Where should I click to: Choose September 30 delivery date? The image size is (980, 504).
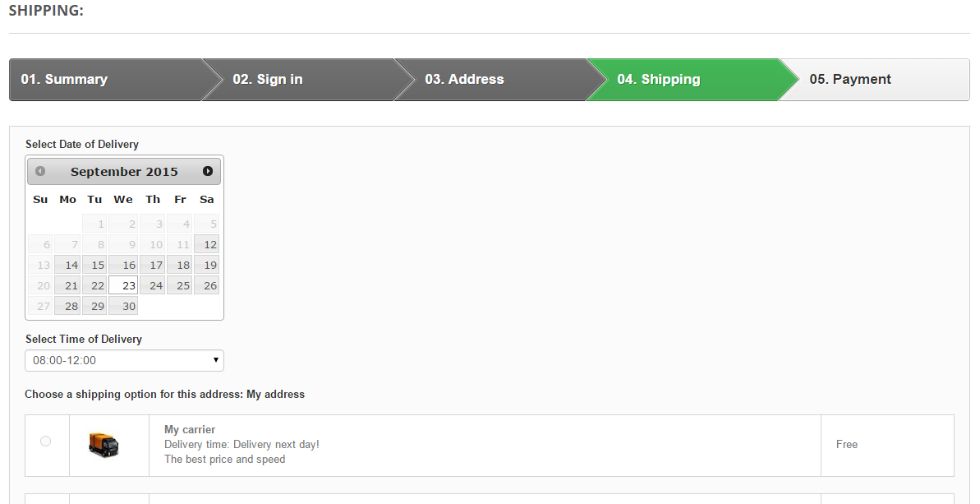pos(123,306)
